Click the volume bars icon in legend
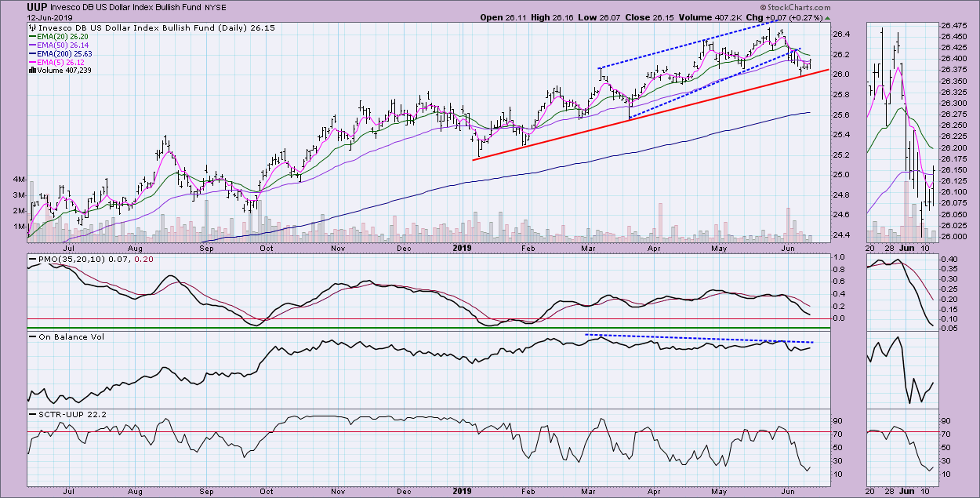 pyautogui.click(x=31, y=70)
